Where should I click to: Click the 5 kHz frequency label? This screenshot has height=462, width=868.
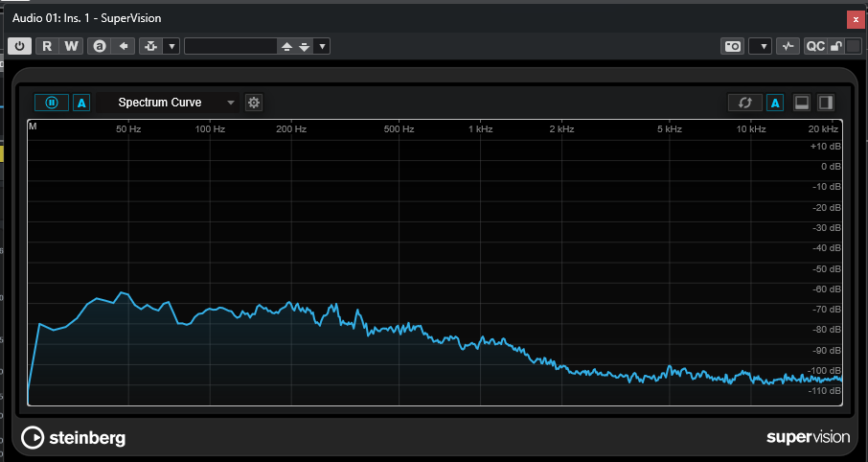[670, 129]
